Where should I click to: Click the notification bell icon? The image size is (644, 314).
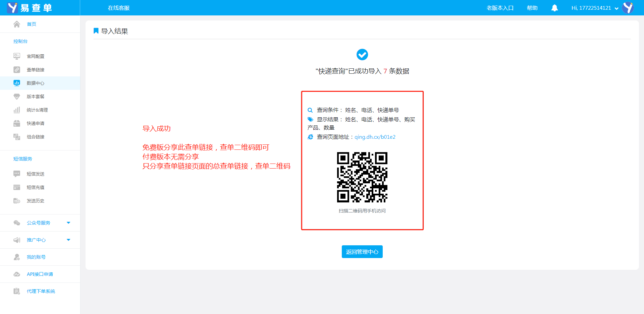[x=554, y=8]
